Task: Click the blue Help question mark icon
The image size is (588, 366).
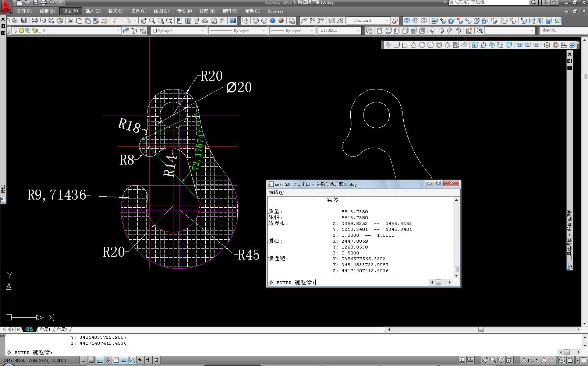Action: [x=233, y=21]
